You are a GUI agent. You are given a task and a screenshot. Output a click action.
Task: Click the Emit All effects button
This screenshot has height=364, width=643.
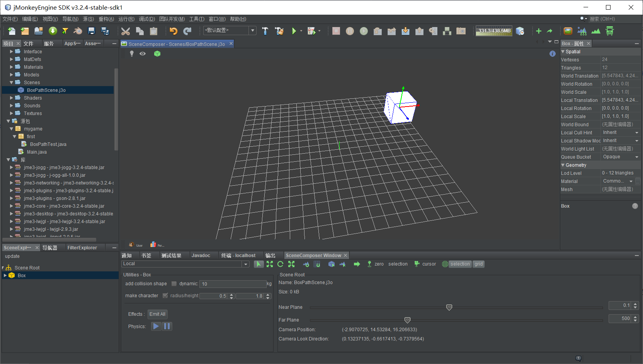[157, 314]
